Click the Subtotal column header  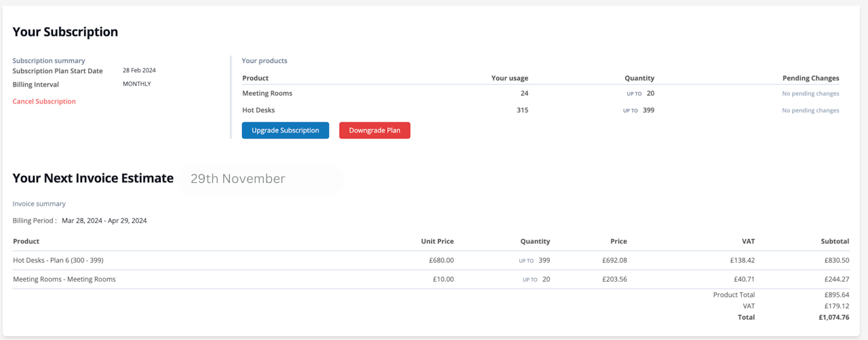(x=834, y=241)
